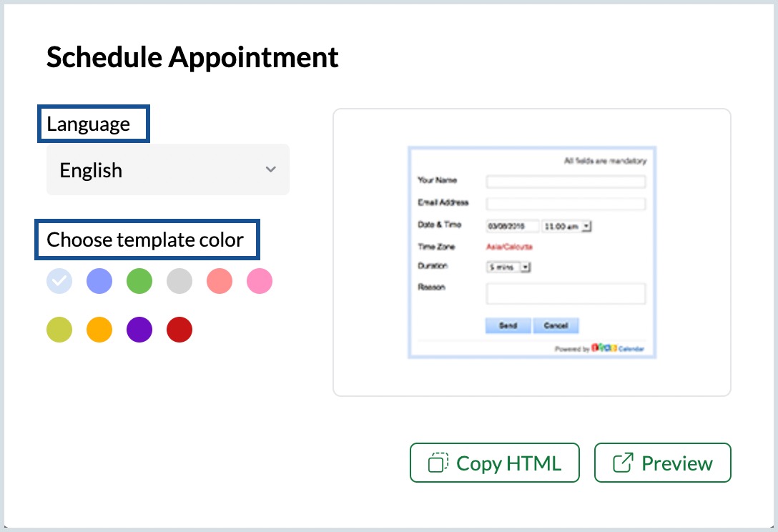Click the appointment form preview thumbnail
Viewport: 778px width, 532px height.
(x=531, y=252)
